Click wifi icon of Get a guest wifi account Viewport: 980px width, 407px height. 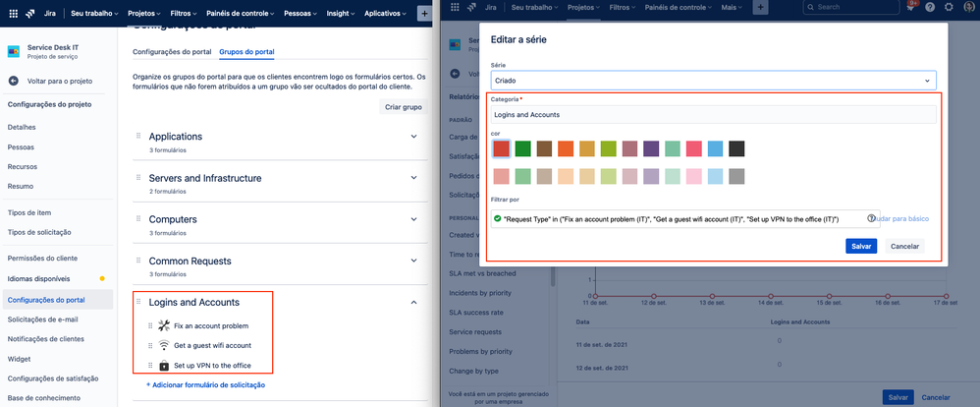tap(164, 345)
